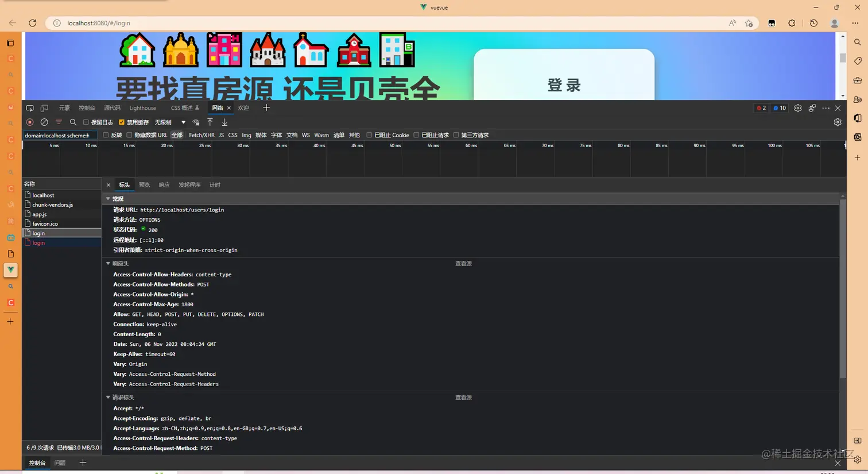Toggle the network filter funnel icon

tap(59, 122)
